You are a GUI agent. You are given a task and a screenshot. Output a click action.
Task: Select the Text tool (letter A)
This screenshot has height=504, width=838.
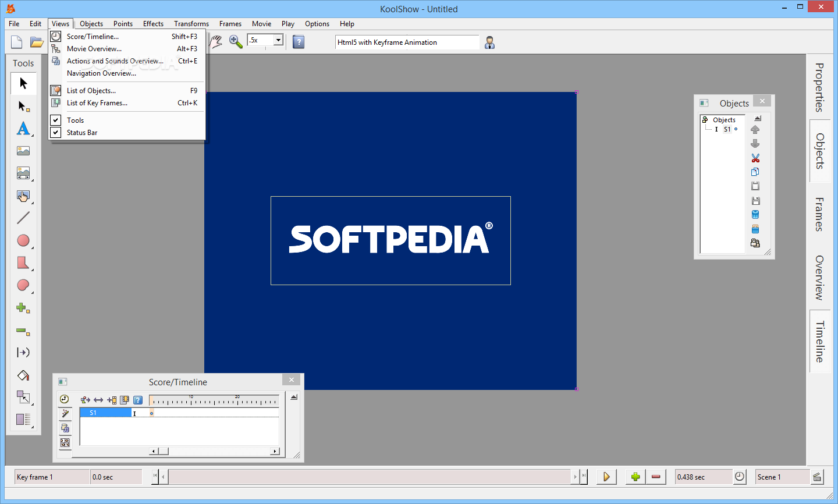pos(23,128)
